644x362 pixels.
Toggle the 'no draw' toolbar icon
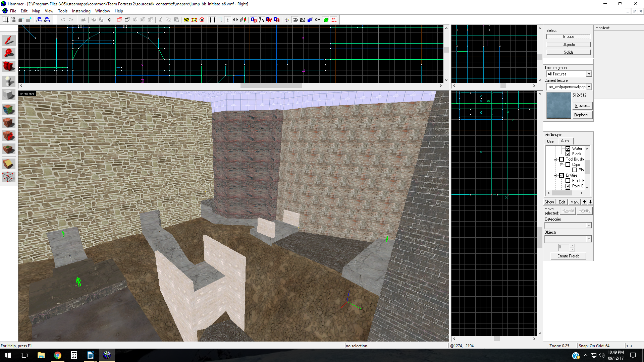click(x=334, y=20)
